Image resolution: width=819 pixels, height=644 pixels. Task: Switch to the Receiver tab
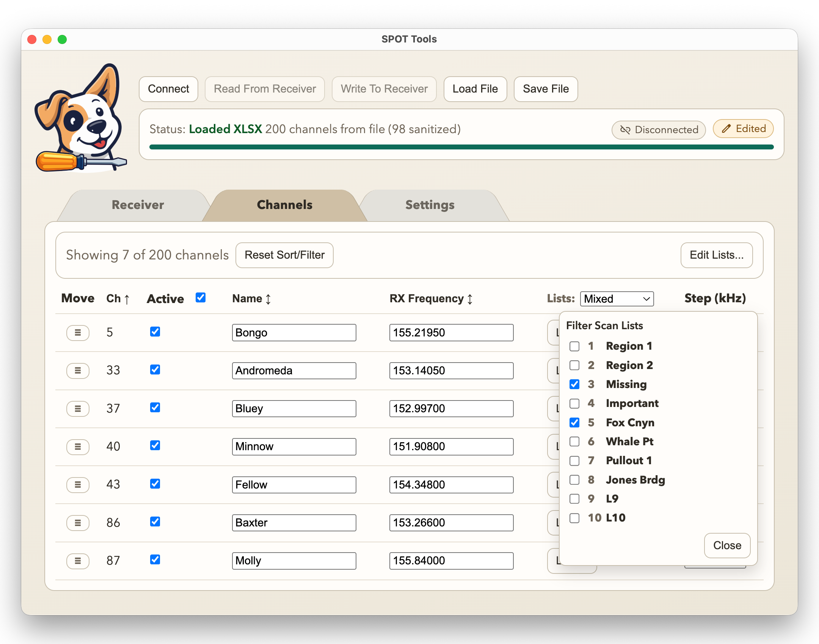(138, 205)
